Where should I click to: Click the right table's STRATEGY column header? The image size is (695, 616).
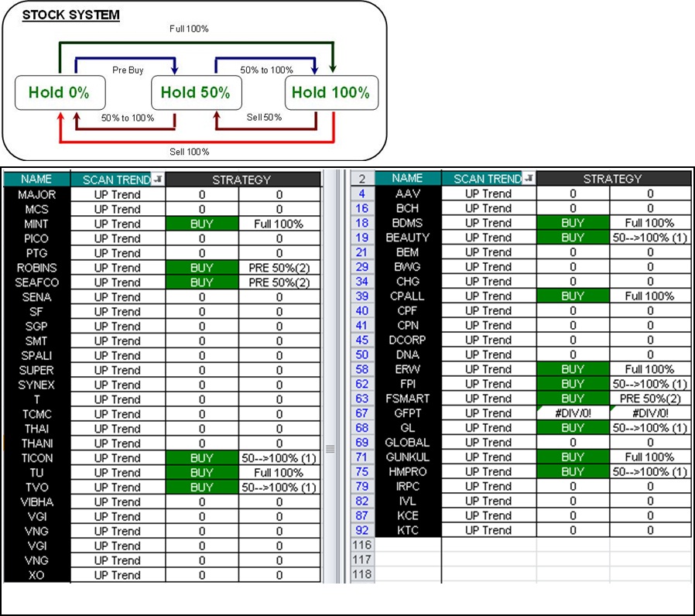pyautogui.click(x=611, y=179)
